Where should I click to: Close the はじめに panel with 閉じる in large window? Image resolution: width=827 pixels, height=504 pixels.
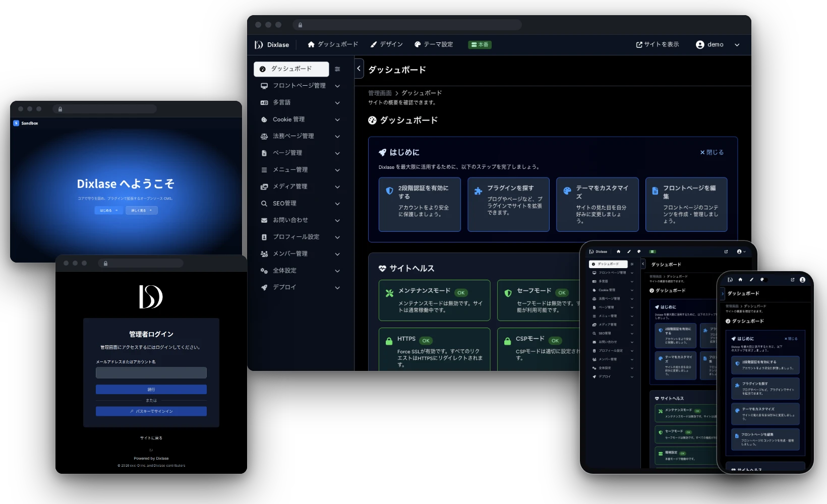pyautogui.click(x=712, y=152)
